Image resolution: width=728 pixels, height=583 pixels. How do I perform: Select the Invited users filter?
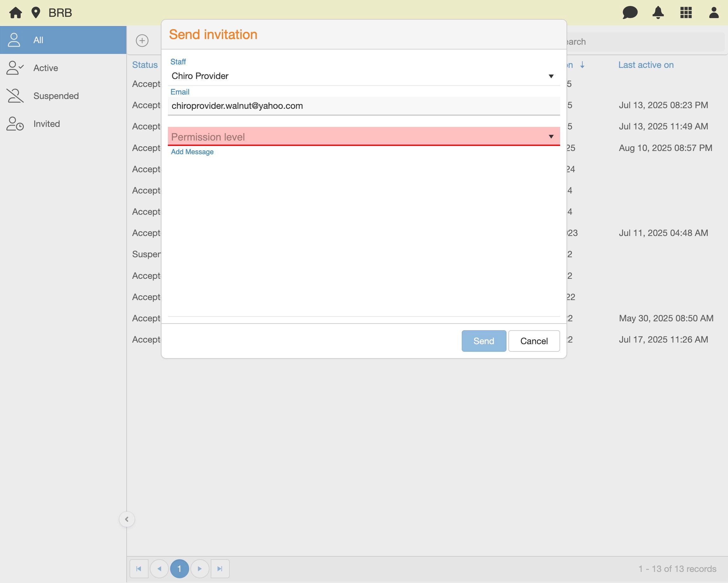[47, 124]
